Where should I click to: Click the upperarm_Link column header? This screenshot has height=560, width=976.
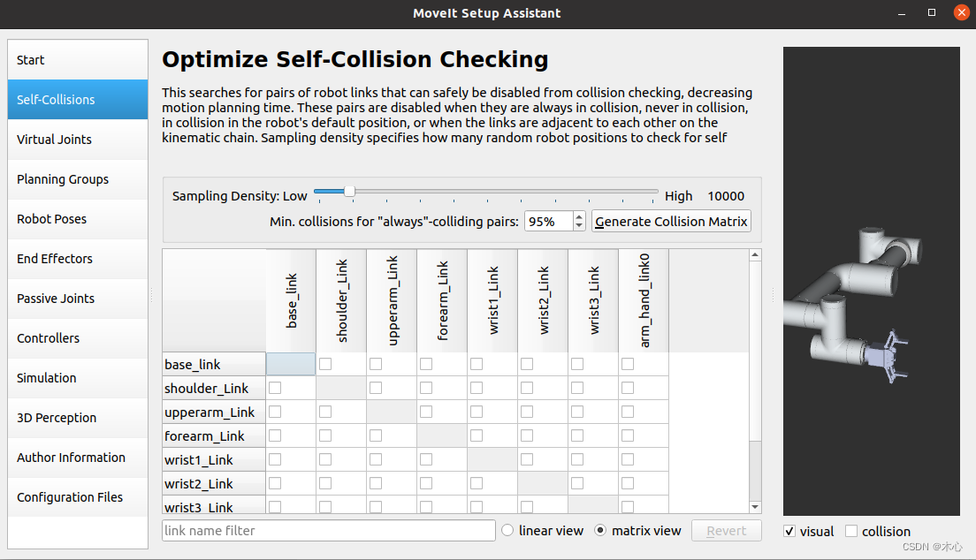392,300
